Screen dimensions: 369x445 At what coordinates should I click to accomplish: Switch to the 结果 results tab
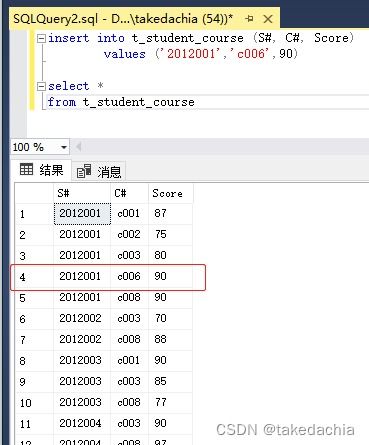coord(42,170)
